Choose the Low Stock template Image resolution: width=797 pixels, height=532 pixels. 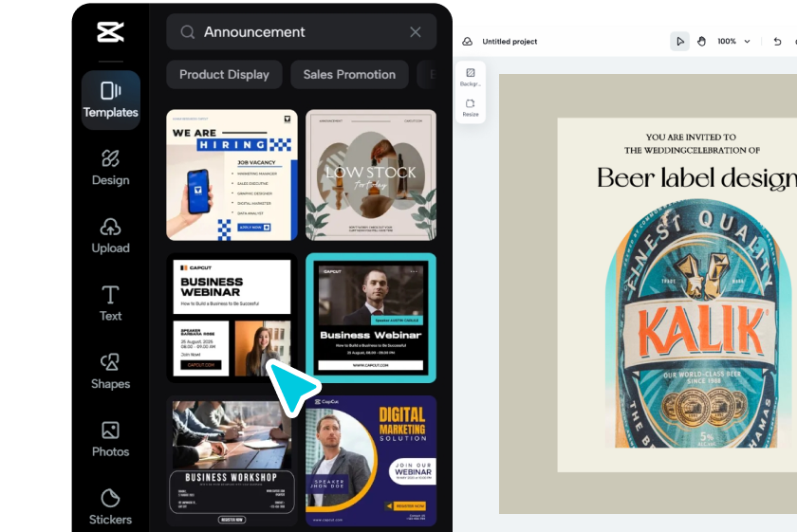(x=371, y=174)
